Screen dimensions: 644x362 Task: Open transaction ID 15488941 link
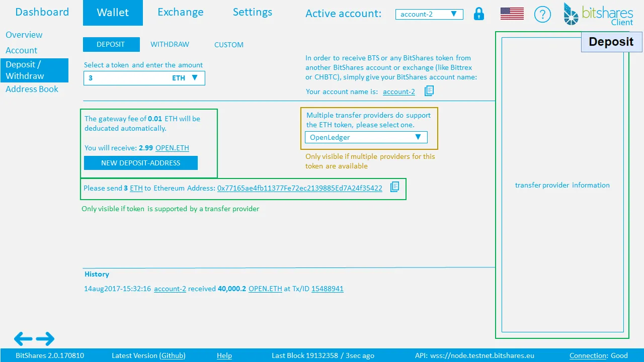pyautogui.click(x=328, y=289)
